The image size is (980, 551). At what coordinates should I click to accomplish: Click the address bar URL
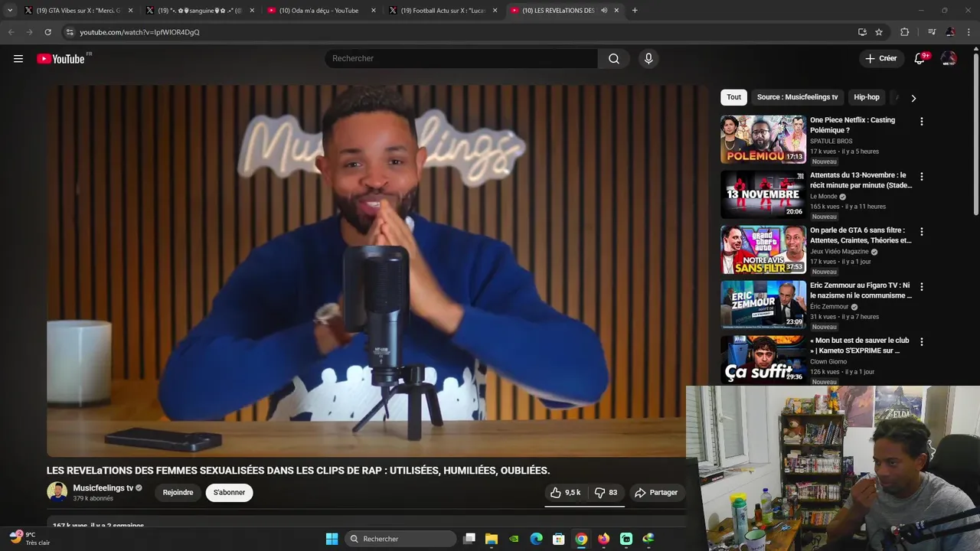(x=139, y=32)
